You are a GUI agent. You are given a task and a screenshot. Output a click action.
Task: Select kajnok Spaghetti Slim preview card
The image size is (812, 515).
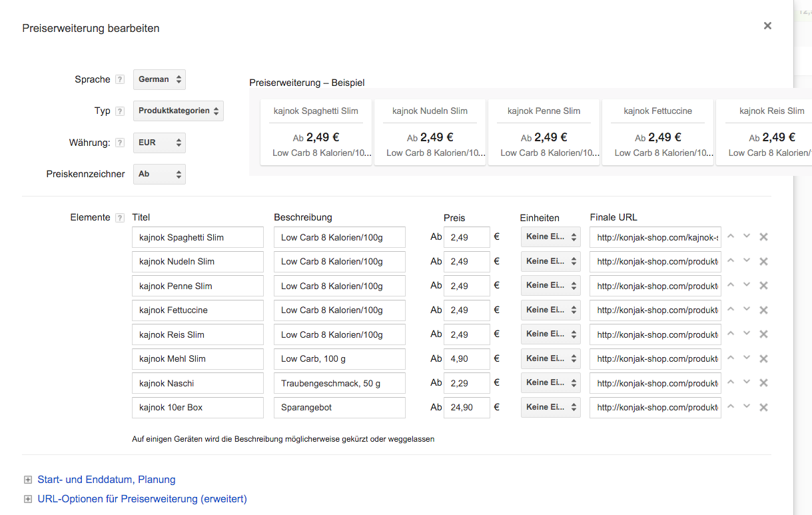click(316, 133)
